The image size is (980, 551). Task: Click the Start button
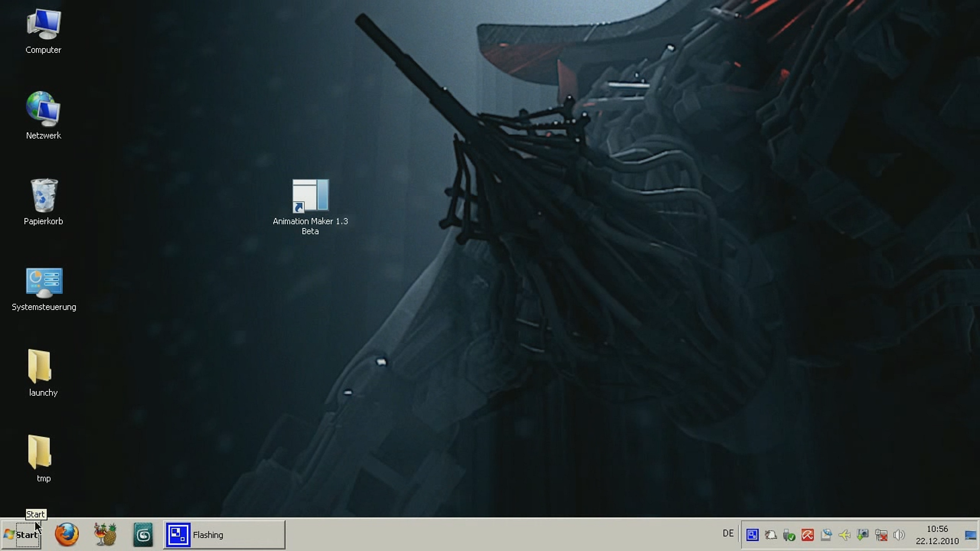coord(21,535)
